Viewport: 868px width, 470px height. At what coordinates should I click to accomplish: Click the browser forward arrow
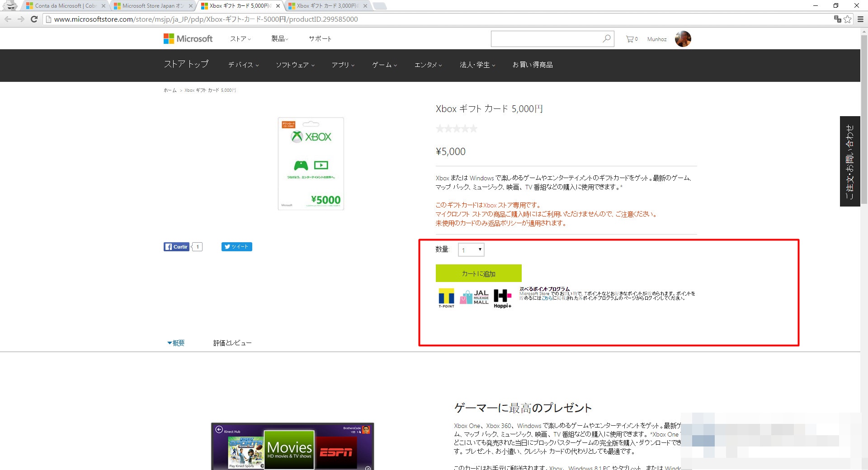pos(21,19)
